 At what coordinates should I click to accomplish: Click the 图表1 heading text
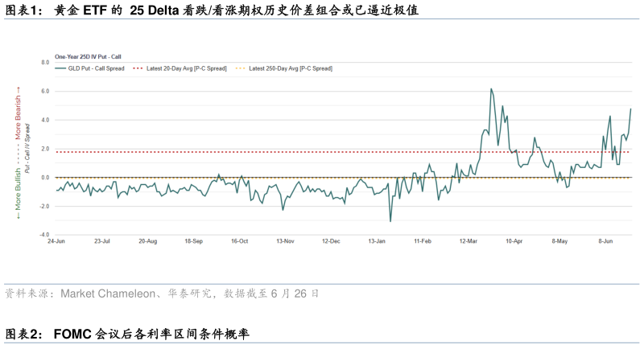tap(212, 10)
